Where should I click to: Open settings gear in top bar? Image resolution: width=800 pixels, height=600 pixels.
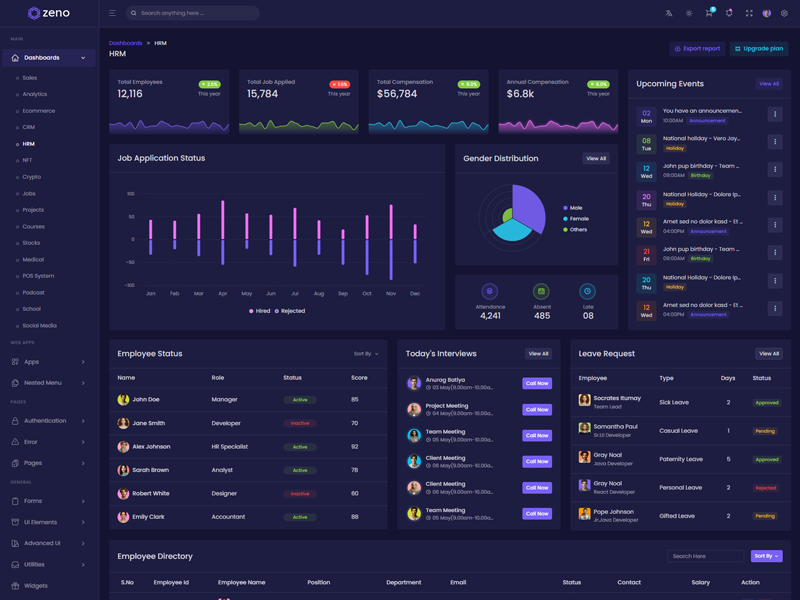(x=784, y=13)
